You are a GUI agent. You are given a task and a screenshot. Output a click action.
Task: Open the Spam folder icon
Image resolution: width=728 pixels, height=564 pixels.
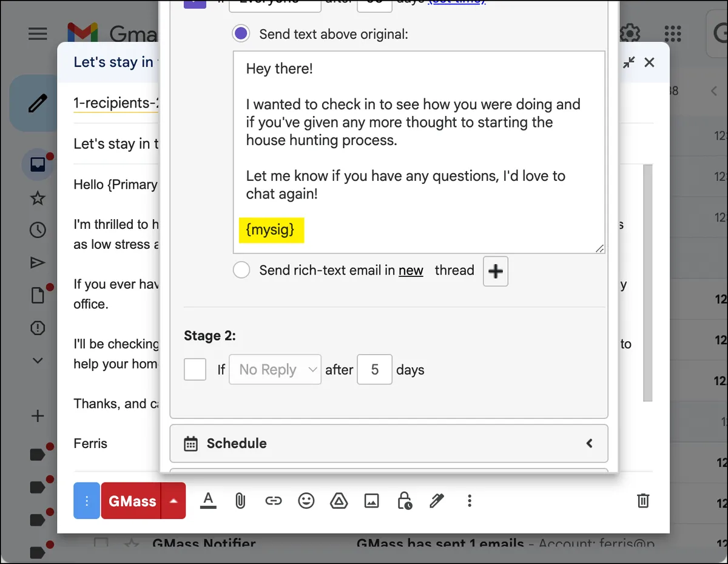(38, 328)
